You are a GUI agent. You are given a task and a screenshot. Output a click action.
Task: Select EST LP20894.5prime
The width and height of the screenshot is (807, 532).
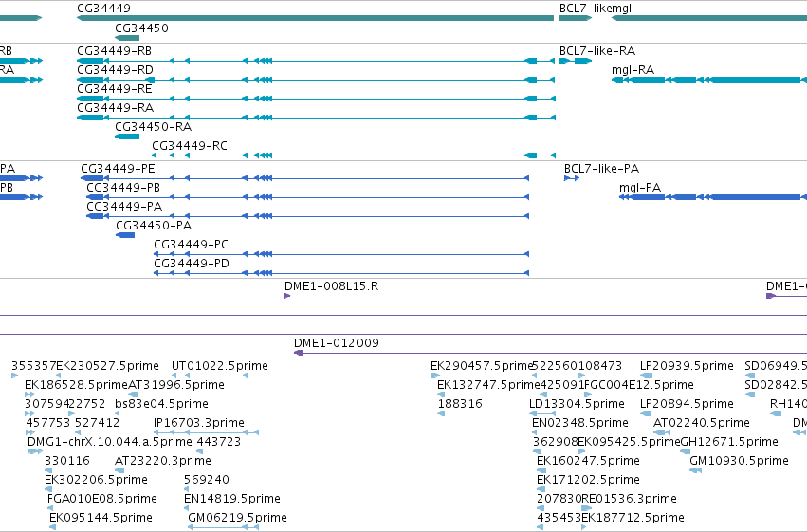pyautogui.click(x=687, y=404)
